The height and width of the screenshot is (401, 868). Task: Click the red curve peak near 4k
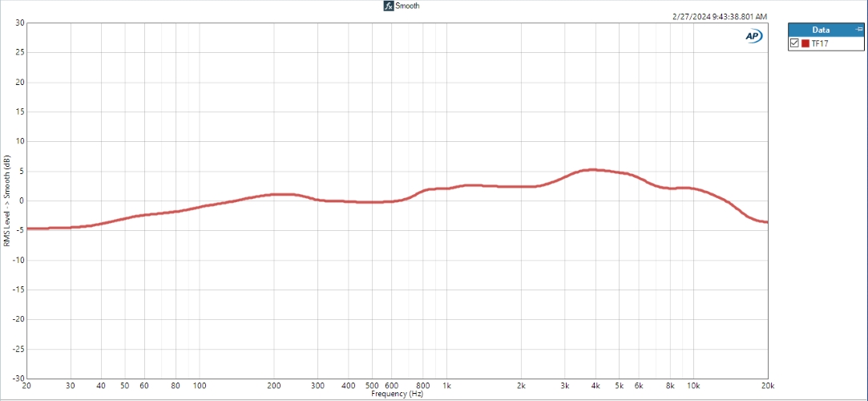(592, 169)
